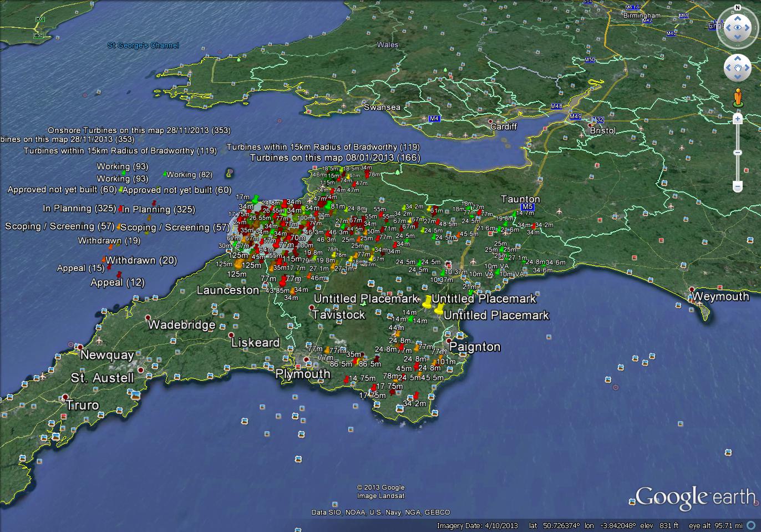
Task: Zoom out with the bottom minus button
Action: point(738,186)
